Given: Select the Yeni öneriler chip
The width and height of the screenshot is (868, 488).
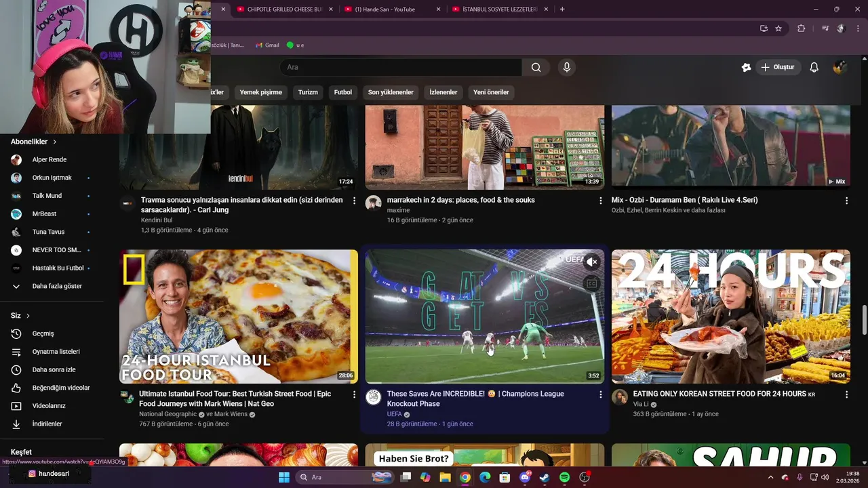Looking at the screenshot, I should (x=491, y=92).
